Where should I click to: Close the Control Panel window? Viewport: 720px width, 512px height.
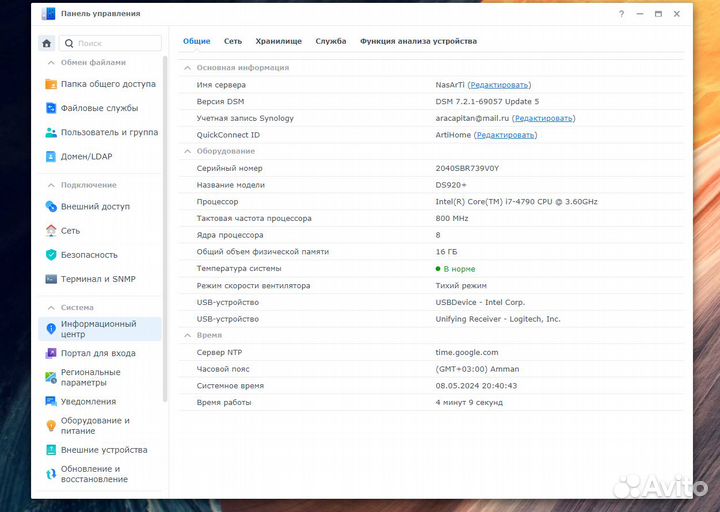pos(676,14)
